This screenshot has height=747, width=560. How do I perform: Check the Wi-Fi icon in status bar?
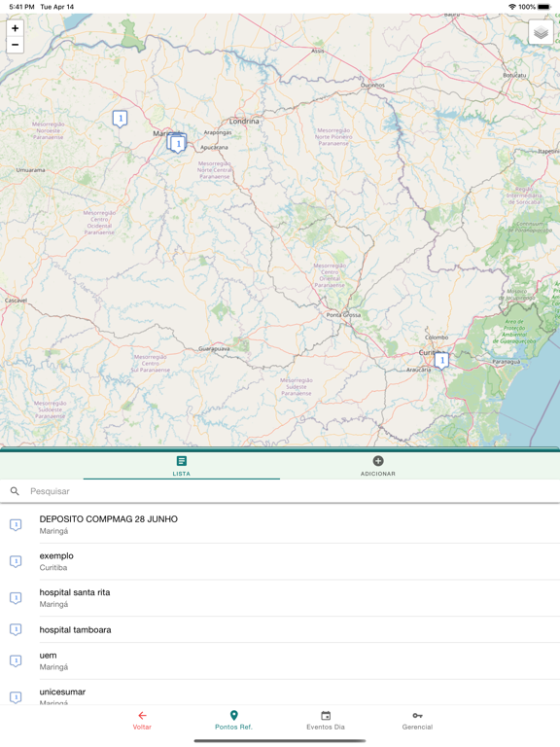(512, 7)
